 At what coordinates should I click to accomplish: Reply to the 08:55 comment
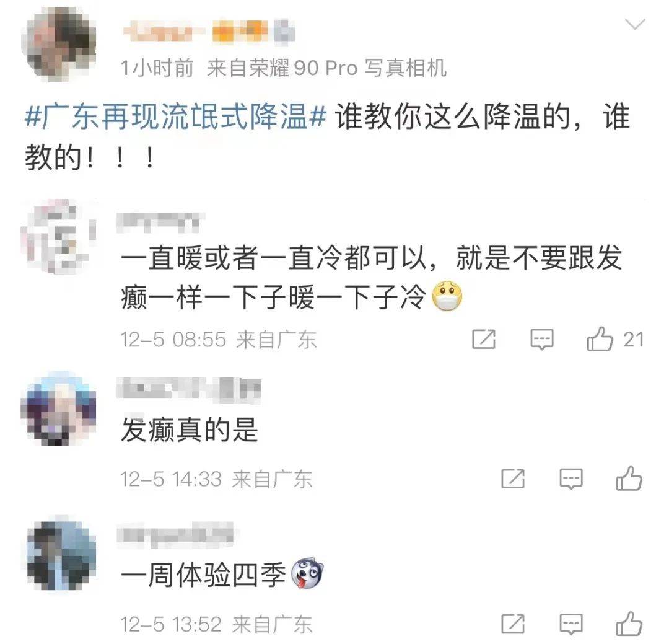pyautogui.click(x=542, y=340)
